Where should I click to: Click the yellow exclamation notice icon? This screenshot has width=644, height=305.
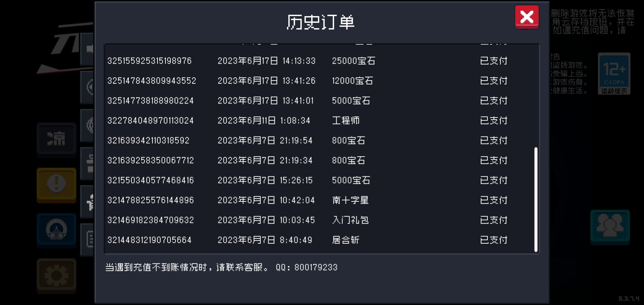56,185
